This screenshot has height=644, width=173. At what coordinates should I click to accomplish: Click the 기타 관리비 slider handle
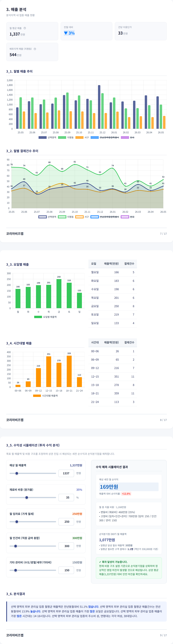point(15,570)
